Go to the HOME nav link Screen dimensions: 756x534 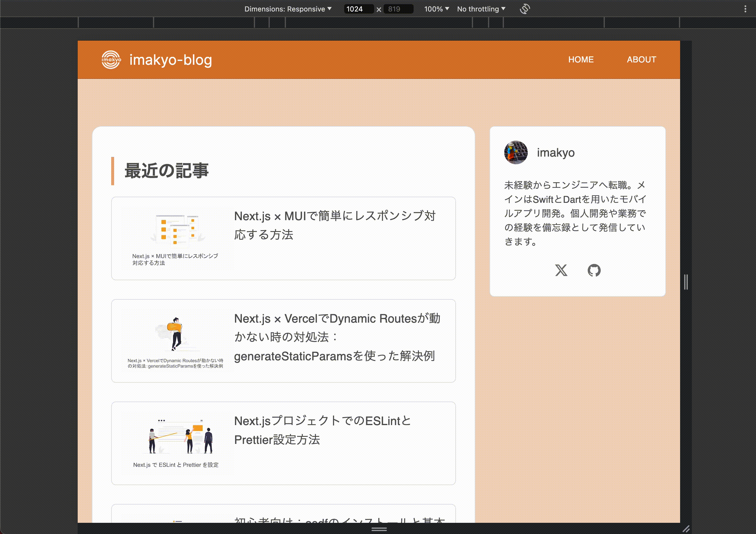click(x=581, y=60)
